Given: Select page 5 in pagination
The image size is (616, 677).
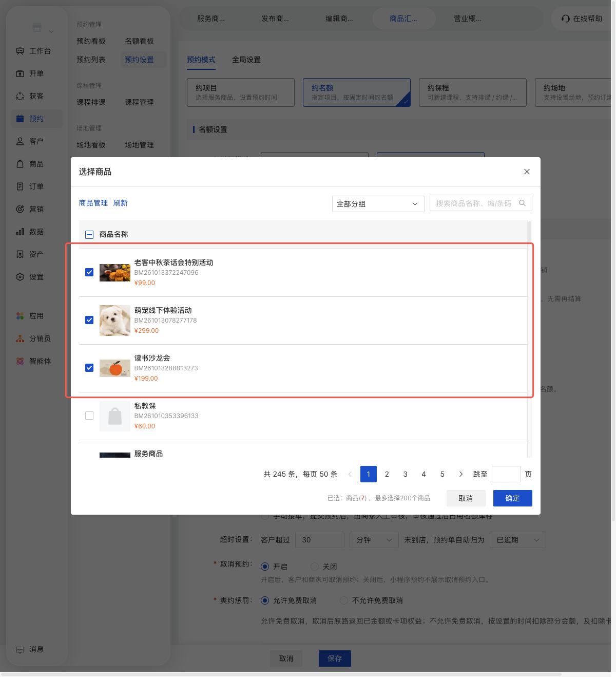Looking at the screenshot, I should point(442,474).
